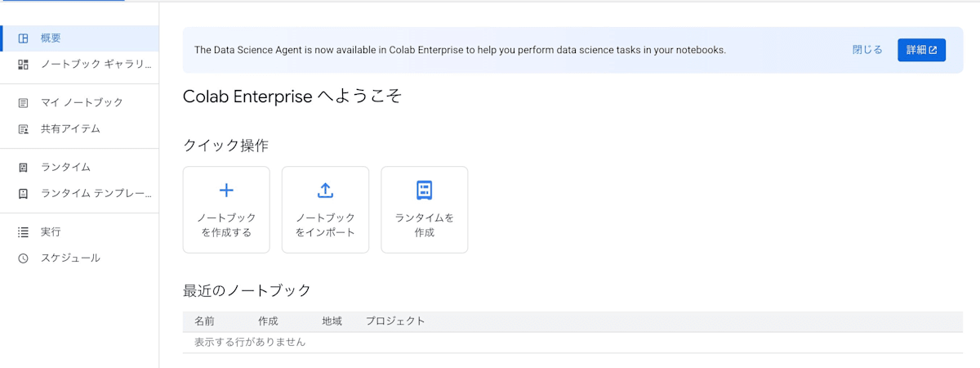Viewport: 980px width, 368px height.
Task: Click ノートブックをインポート card
Action: pos(325,209)
